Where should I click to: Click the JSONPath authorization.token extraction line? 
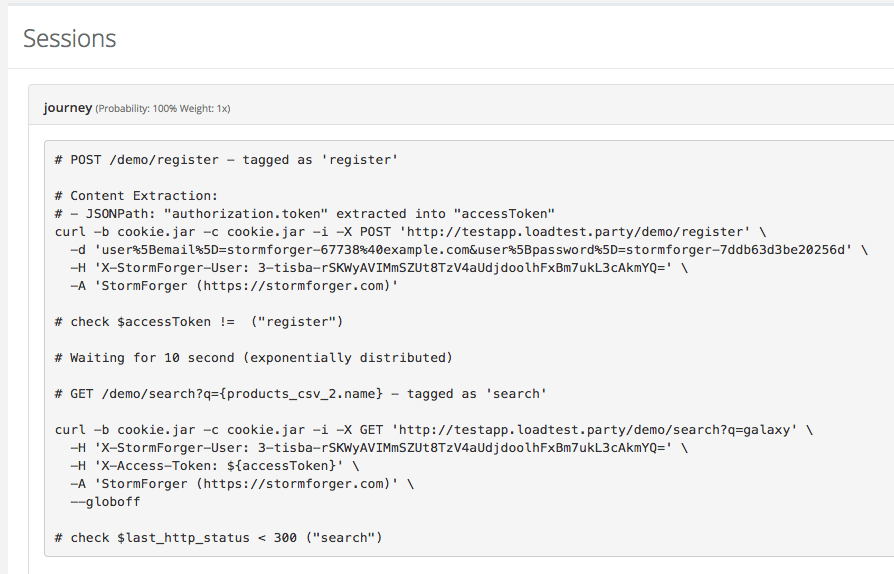point(305,214)
